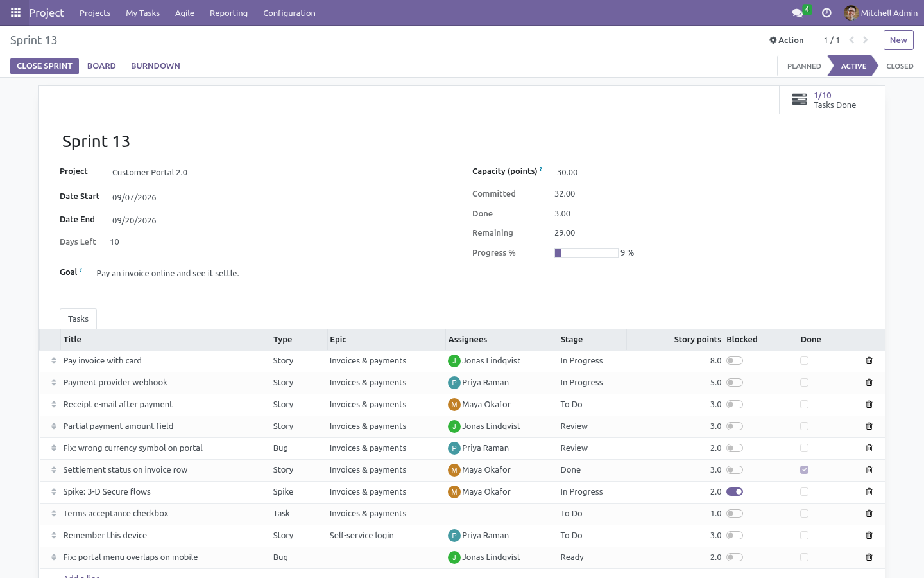Click Mitchell Admin's avatar picture
The image size is (924, 578).
[x=851, y=13]
